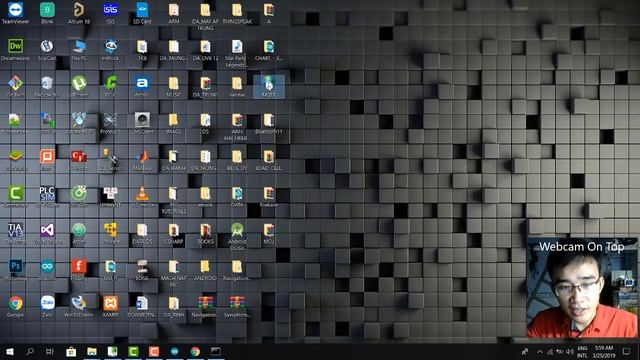640x360 pixels.
Task: Launch the Altium 18 desktop shortcut
Action: (x=79, y=13)
